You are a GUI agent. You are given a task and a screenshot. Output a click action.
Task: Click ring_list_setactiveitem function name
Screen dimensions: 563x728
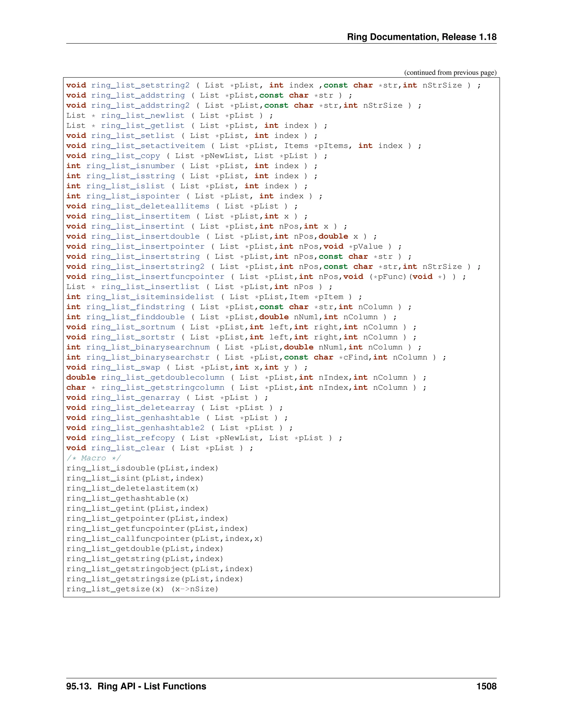pyautogui.click(x=148, y=146)
